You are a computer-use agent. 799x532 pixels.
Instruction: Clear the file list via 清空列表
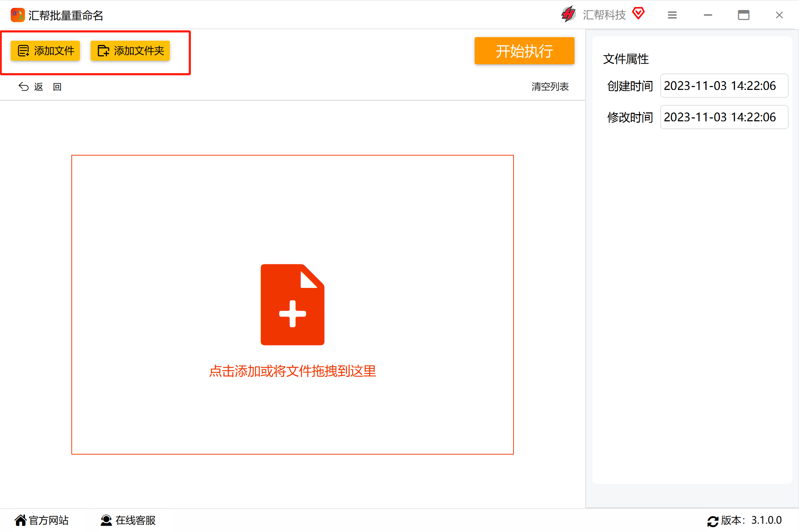550,86
